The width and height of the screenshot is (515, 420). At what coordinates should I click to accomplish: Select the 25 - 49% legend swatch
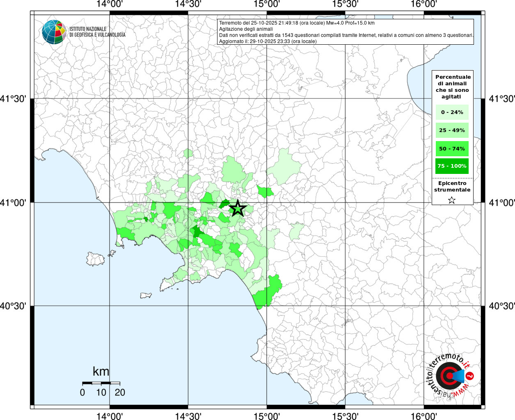coord(452,130)
